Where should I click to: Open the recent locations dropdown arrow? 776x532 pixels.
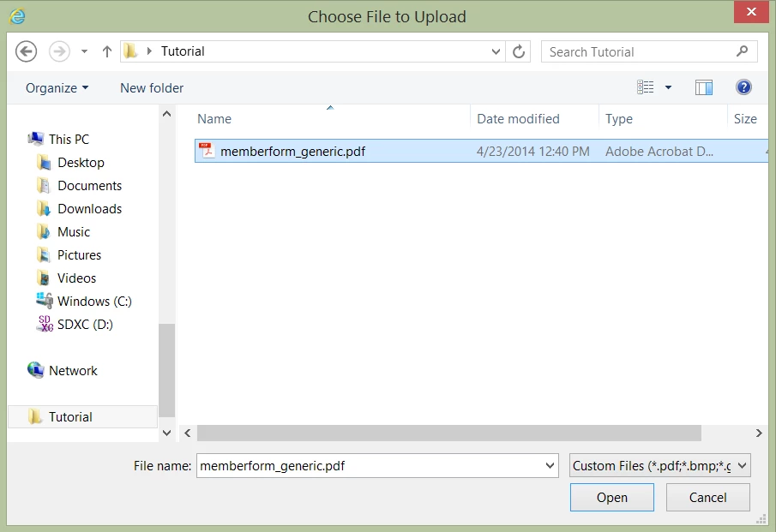pos(85,51)
